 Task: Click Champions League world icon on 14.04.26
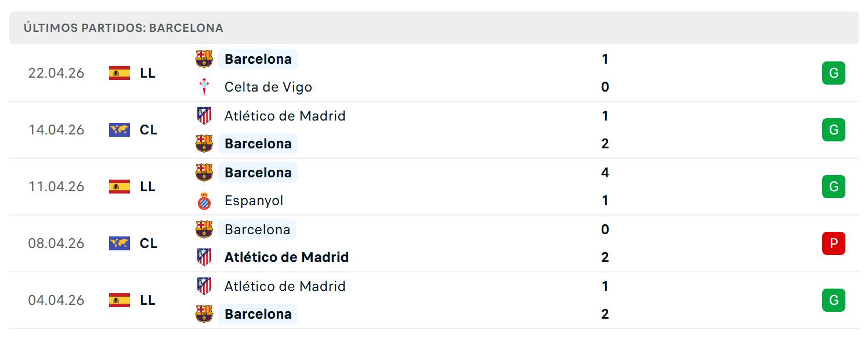[120, 130]
